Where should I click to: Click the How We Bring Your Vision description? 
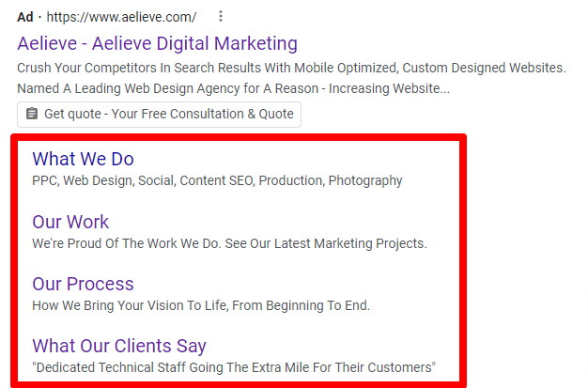201,305
